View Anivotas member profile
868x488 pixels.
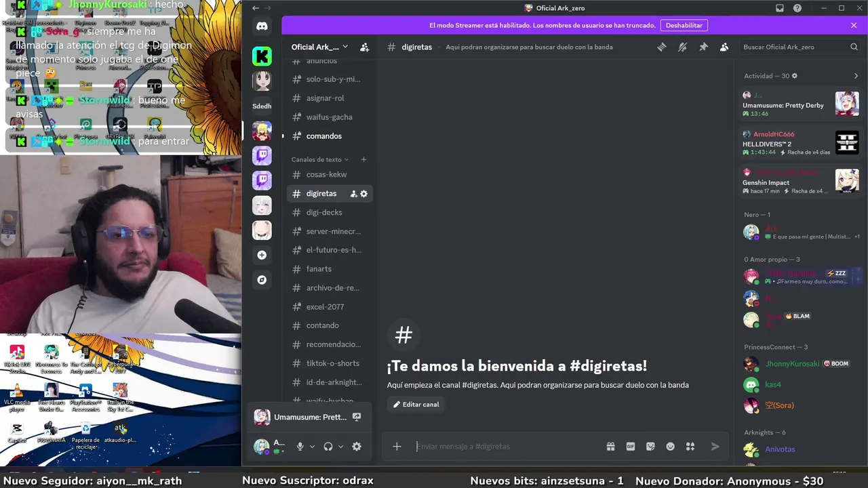tap(800, 449)
